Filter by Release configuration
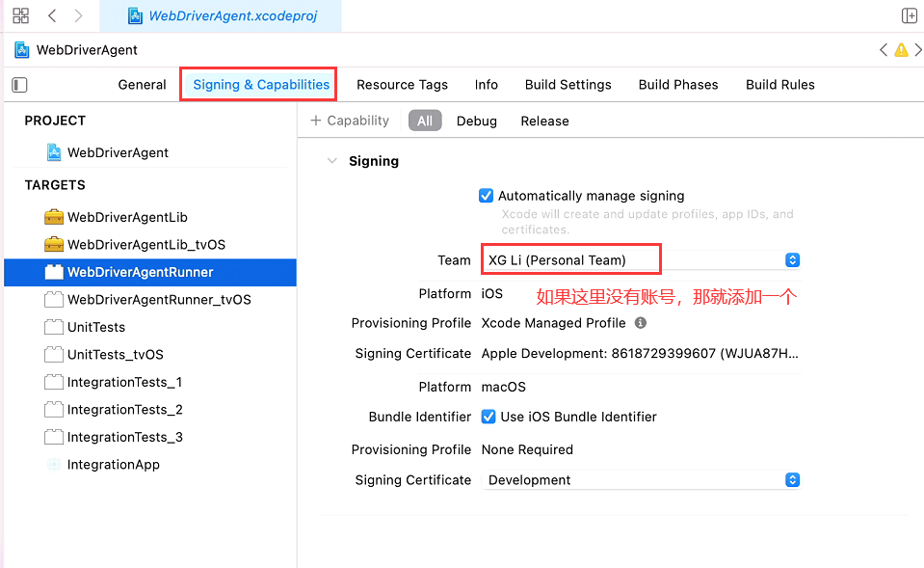Image resolution: width=924 pixels, height=568 pixels. tap(544, 121)
